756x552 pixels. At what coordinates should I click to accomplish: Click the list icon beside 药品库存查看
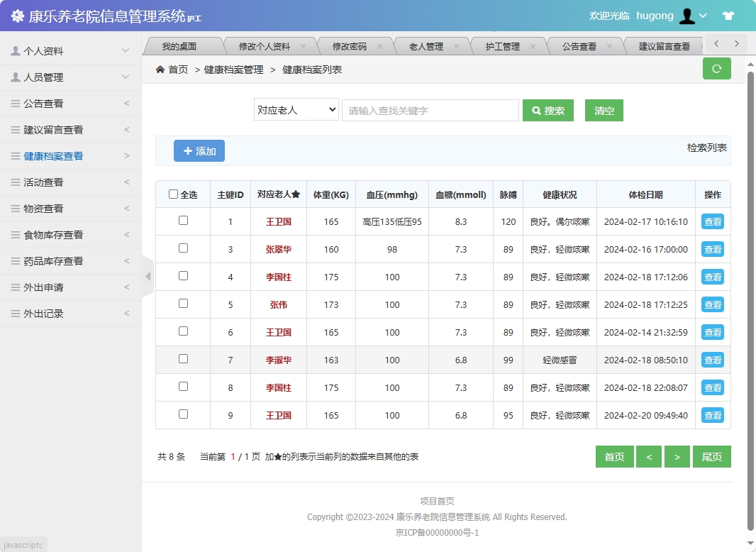click(x=16, y=261)
